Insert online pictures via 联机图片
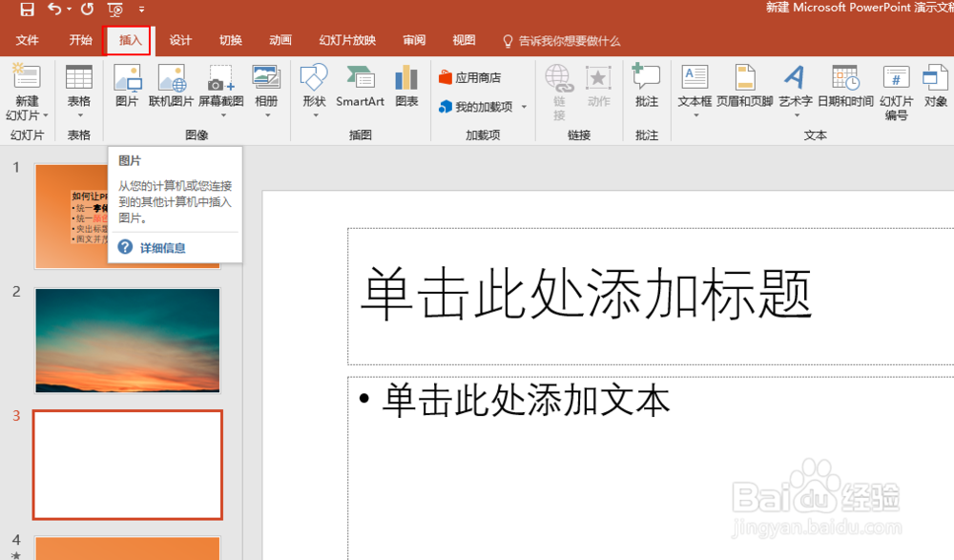 pos(171,85)
